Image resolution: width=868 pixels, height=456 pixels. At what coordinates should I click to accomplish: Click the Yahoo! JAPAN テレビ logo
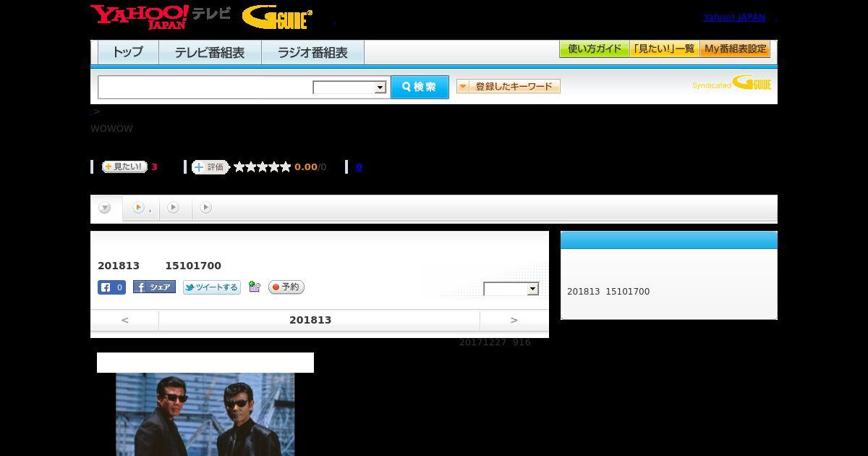[161, 17]
